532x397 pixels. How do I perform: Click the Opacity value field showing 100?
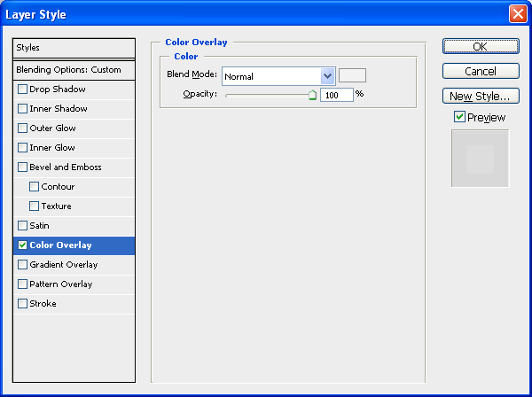click(337, 95)
